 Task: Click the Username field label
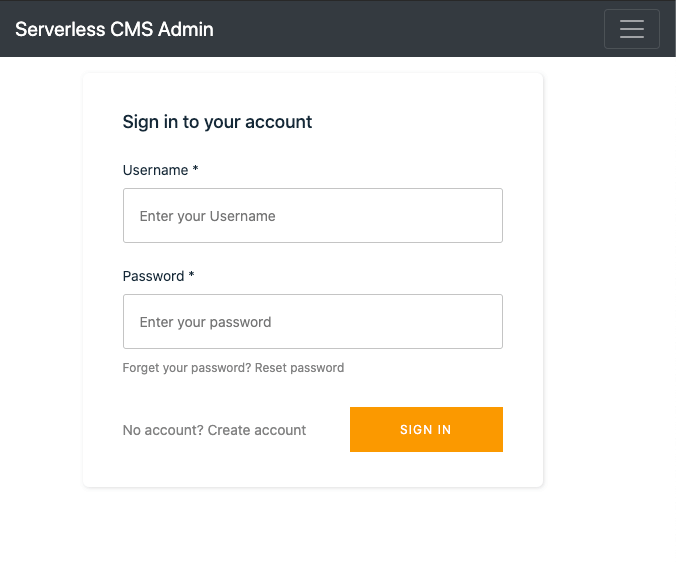click(x=155, y=170)
